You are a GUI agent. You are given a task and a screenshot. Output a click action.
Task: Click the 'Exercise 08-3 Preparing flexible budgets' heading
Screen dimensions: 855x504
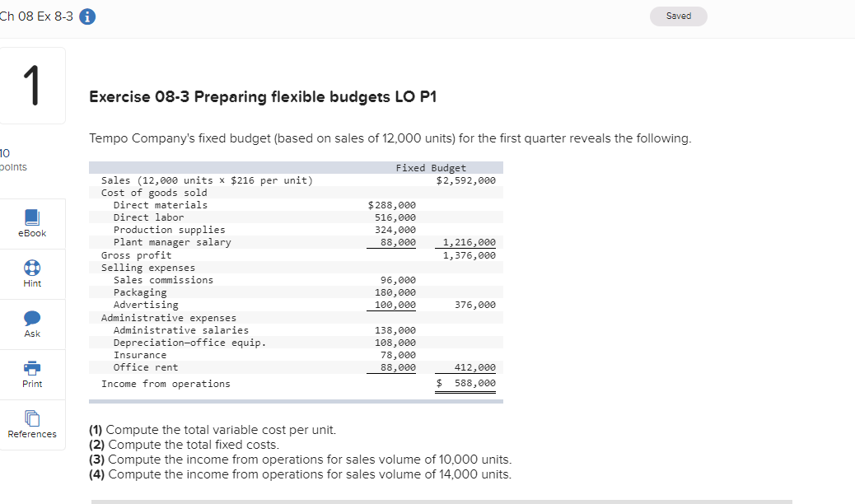pos(263,96)
